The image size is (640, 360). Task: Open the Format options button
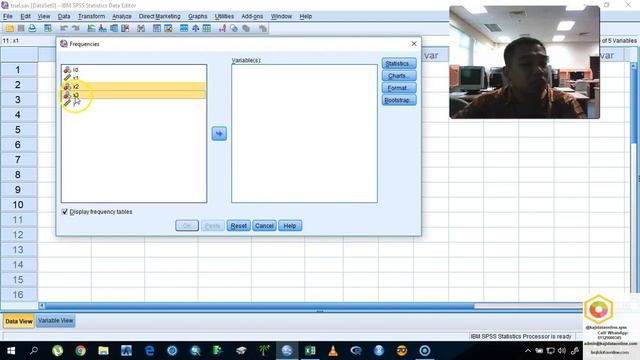(399, 88)
